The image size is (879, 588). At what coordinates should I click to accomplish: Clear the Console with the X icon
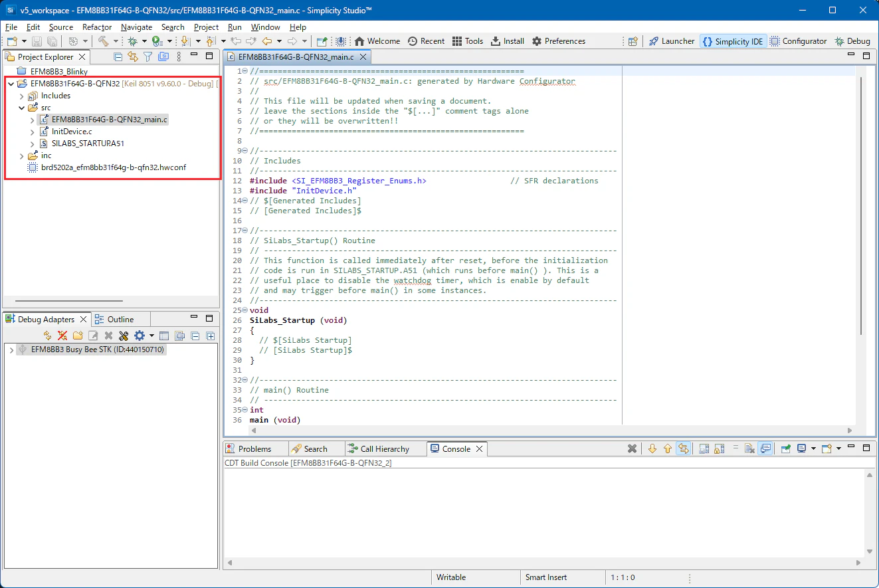click(x=633, y=449)
